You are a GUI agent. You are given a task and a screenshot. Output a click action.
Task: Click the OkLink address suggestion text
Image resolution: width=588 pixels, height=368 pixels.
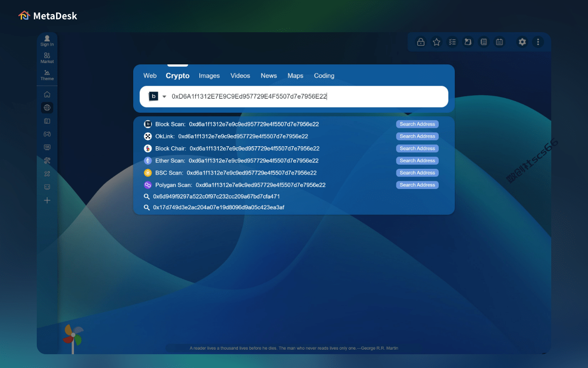click(243, 136)
